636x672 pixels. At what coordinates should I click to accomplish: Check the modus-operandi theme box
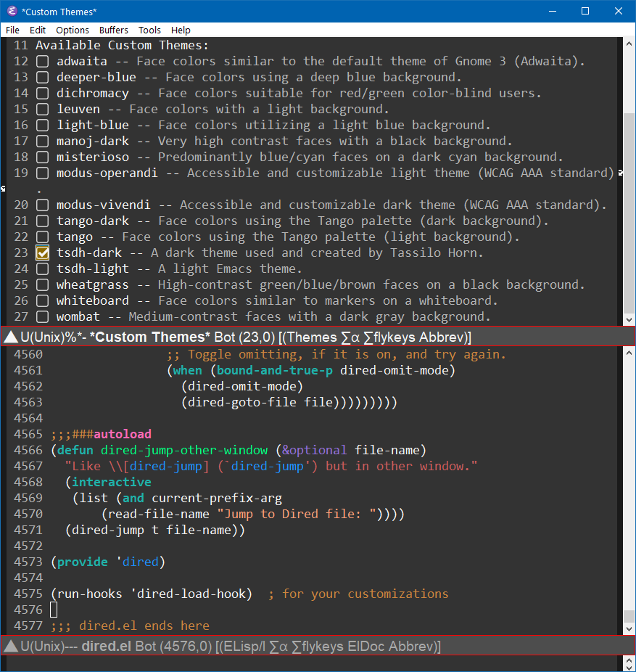tap(42, 173)
